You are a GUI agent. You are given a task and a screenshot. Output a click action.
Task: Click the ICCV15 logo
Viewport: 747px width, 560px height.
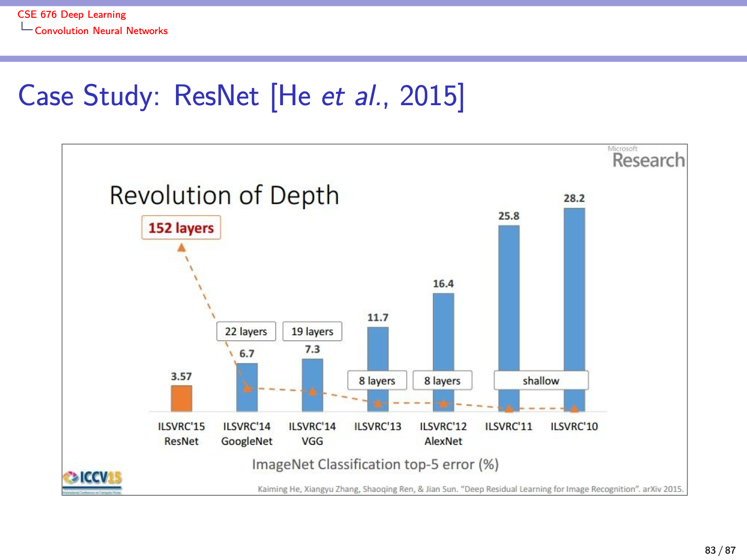92,481
